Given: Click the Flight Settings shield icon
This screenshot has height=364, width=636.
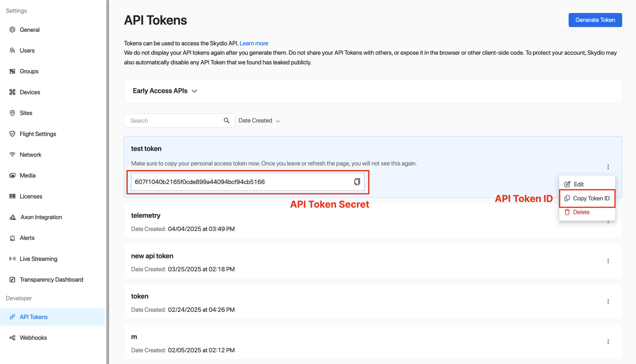Looking at the screenshot, I should (x=12, y=134).
